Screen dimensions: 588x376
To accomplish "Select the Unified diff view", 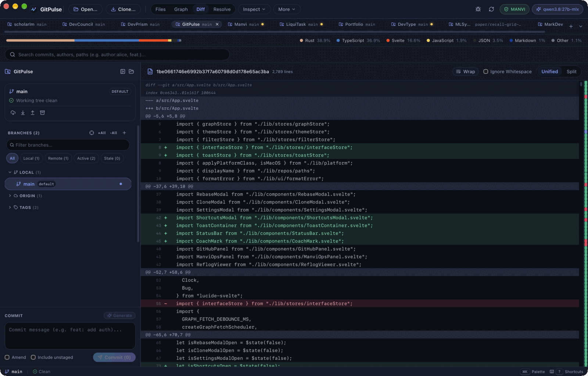I will tap(549, 72).
